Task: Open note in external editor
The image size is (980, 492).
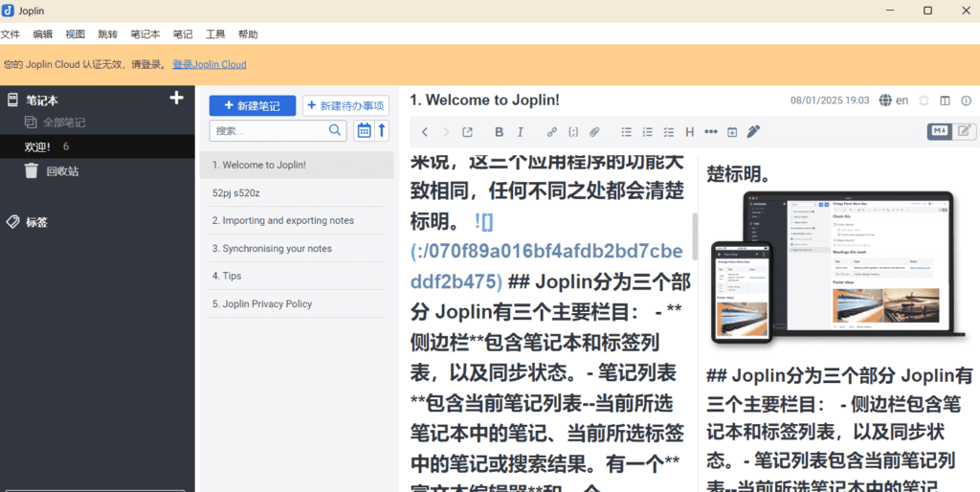Action: 467,132
